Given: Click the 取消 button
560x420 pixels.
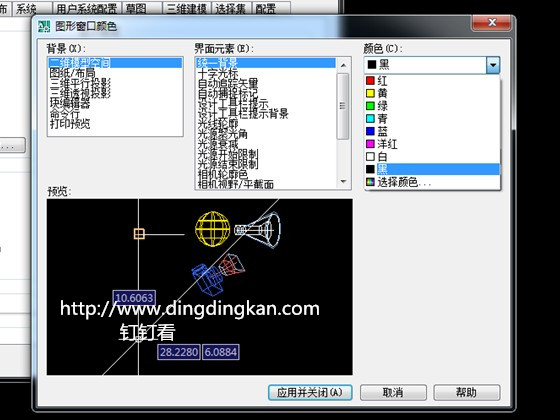Looking at the screenshot, I should pyautogui.click(x=393, y=392).
